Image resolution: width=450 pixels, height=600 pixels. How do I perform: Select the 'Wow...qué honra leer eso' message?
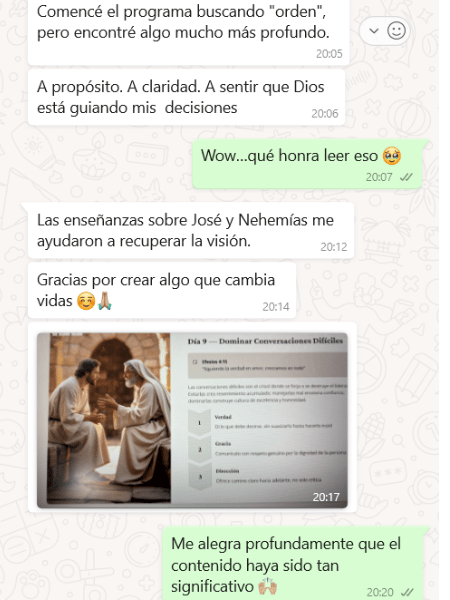pos(307,164)
